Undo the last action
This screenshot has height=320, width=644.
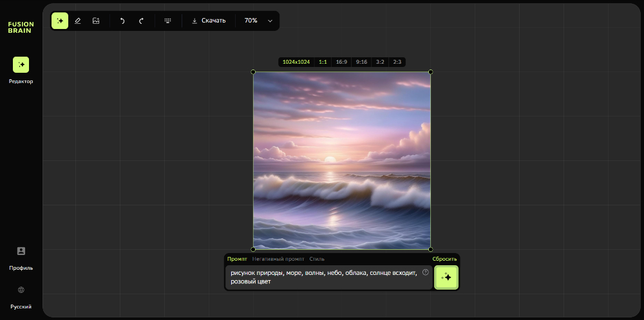pyautogui.click(x=122, y=21)
